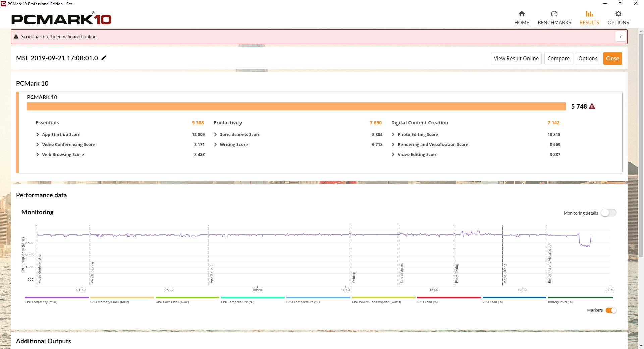The width and height of the screenshot is (644, 349).
Task: Restore down the PCMark 10 window
Action: [x=620, y=4]
